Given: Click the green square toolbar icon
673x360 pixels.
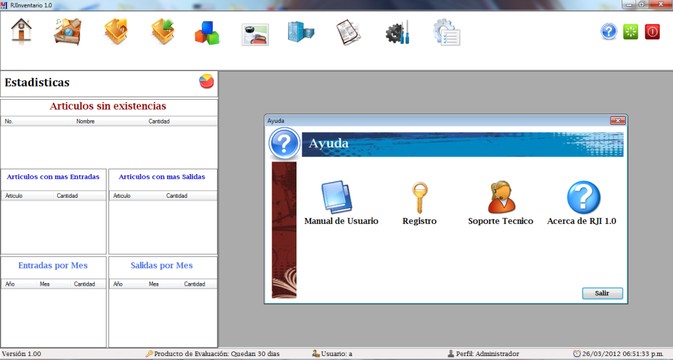Looking at the screenshot, I should [631, 32].
